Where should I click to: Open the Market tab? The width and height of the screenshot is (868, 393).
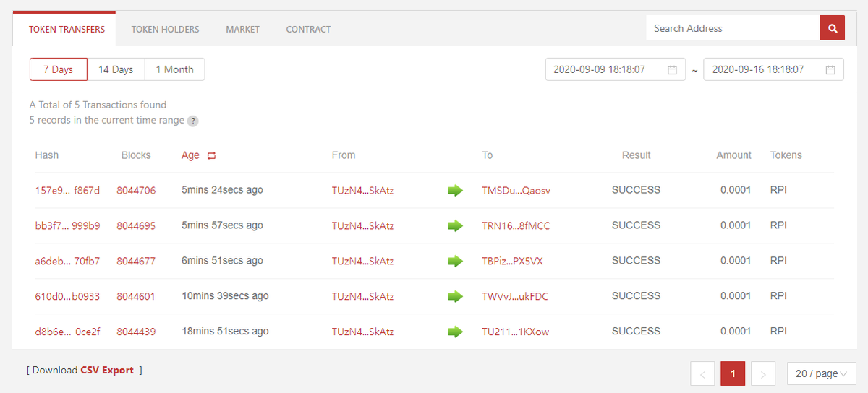tap(242, 30)
